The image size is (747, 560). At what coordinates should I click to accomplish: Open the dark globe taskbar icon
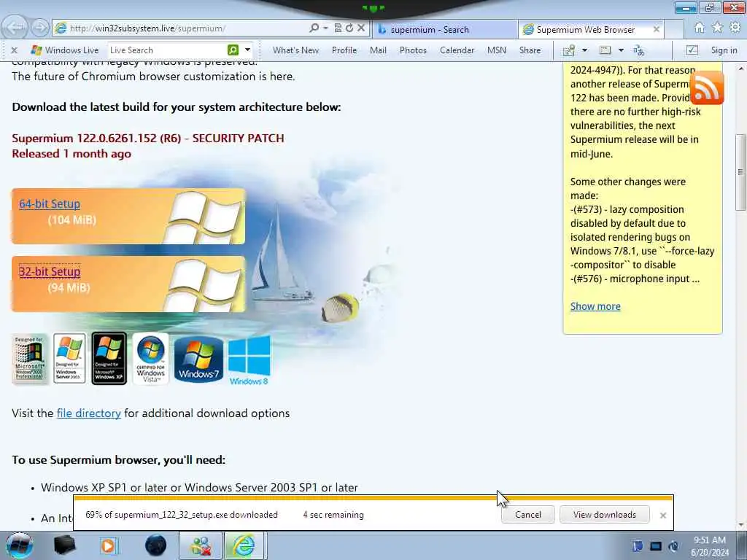[156, 545]
